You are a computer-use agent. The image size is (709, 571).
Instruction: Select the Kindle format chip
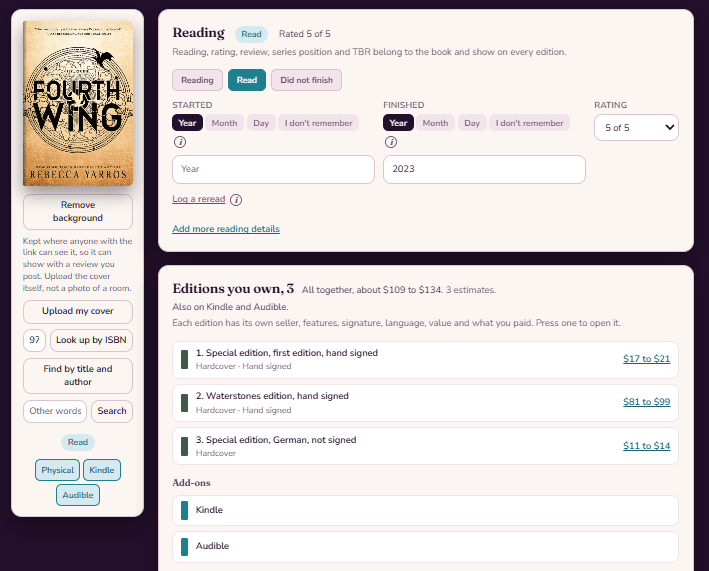[x=102, y=470]
